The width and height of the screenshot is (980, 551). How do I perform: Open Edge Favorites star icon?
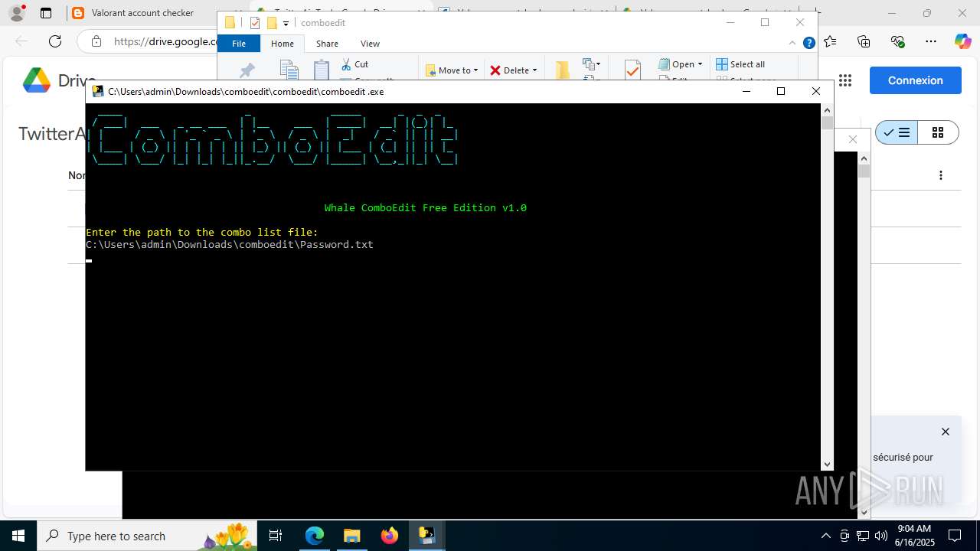(x=831, y=41)
